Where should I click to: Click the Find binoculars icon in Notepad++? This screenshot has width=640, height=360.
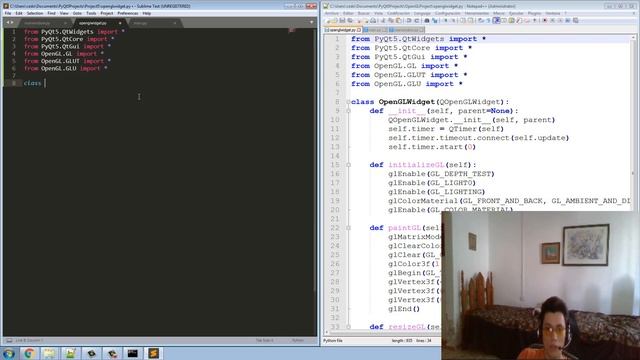point(427,20)
